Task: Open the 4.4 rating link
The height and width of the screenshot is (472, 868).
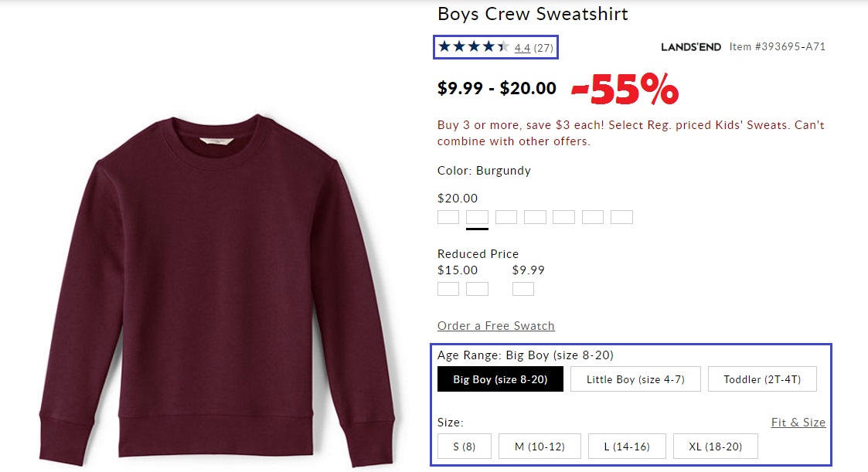Action: tap(523, 48)
